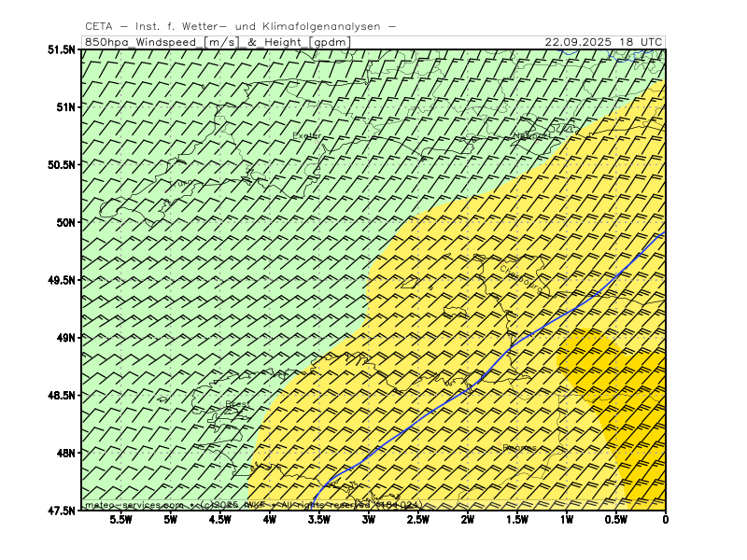This screenshot has width=747, height=560.
Task: Click the 4.5W longitude label
Action: click(220, 520)
